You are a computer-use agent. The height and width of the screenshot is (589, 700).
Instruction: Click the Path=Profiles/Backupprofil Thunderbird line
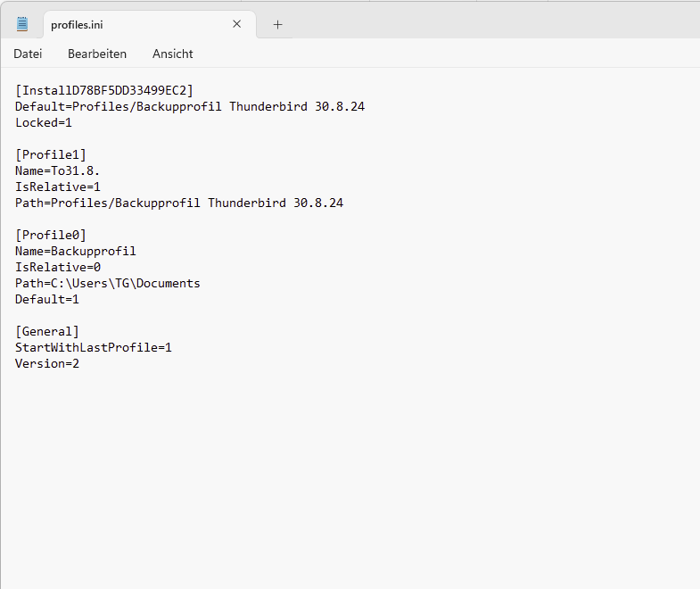(178, 203)
